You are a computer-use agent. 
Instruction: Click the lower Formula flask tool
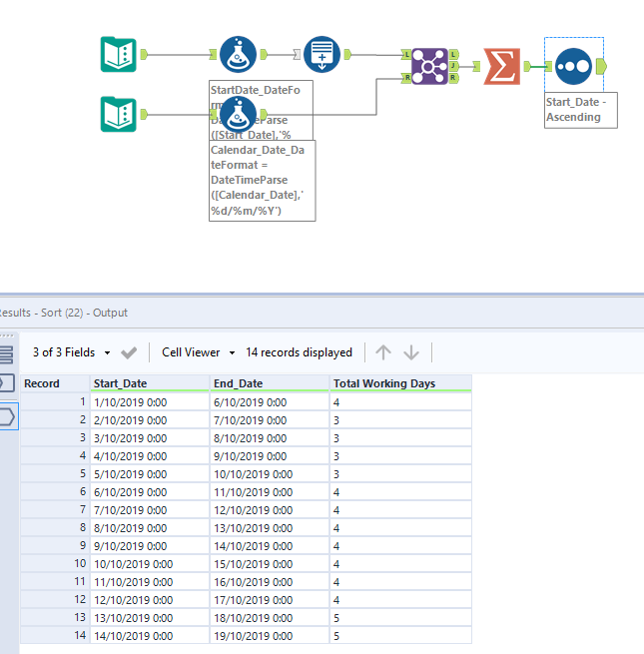click(x=237, y=114)
